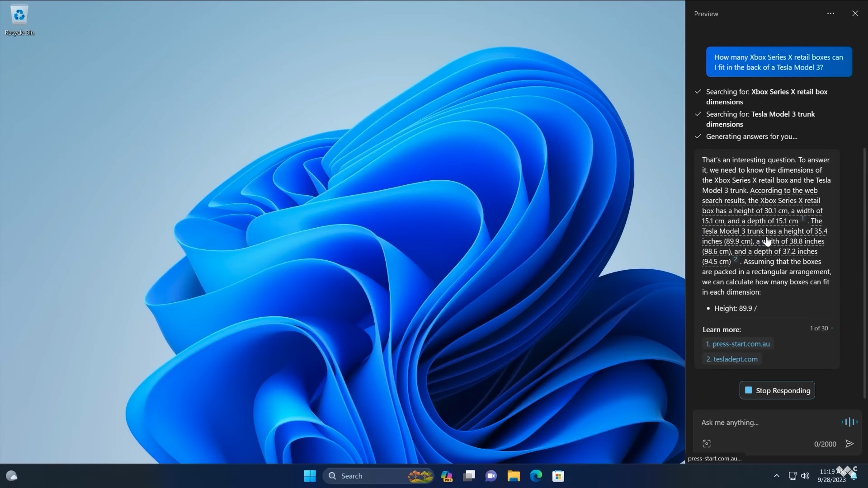Image resolution: width=868 pixels, height=488 pixels.
Task: Click the taskbar Search box
Action: (x=378, y=476)
